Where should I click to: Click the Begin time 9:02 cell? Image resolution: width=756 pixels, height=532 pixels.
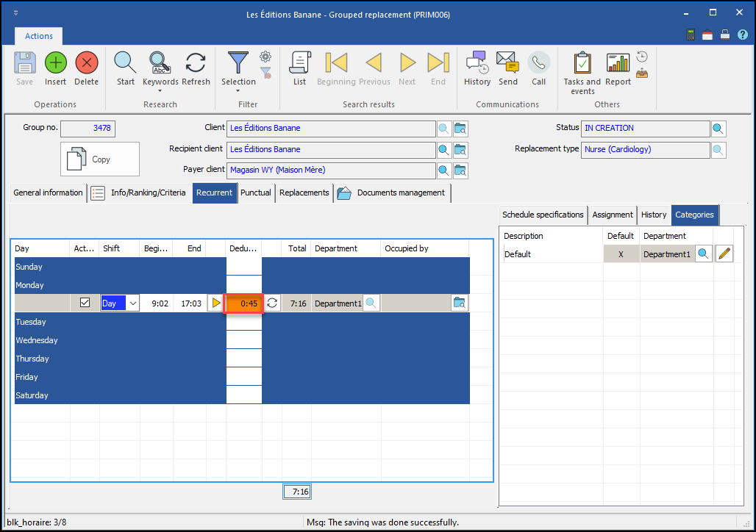click(x=156, y=303)
